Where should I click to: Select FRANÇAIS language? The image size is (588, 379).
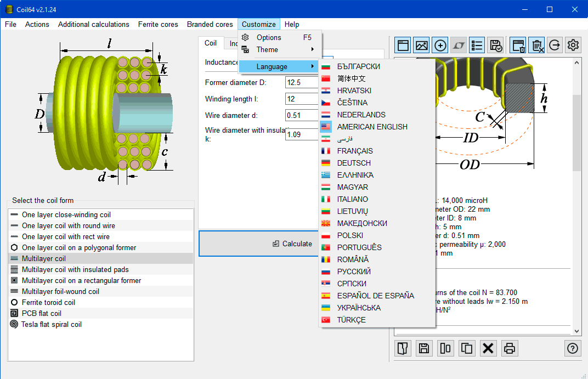point(377,151)
